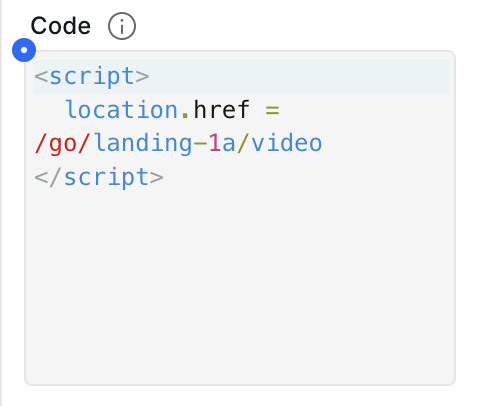Image resolution: width=478 pixels, height=406 pixels.
Task: Click the Code field label
Action: click(x=61, y=26)
